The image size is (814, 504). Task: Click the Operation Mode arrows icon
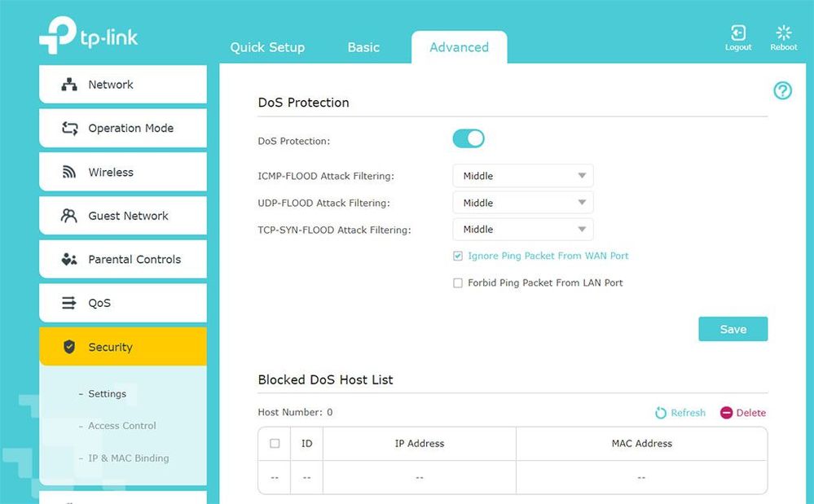click(69, 128)
